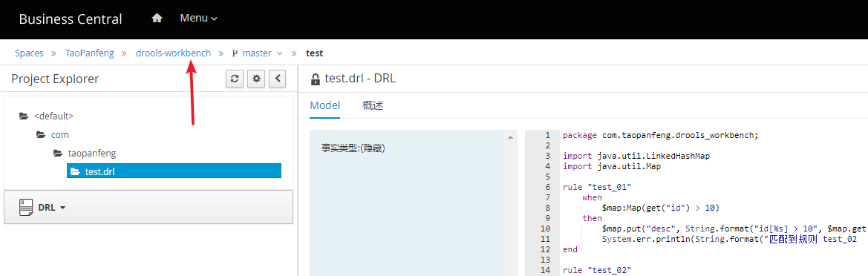868x276 pixels.
Task: Open the Menu dropdown
Action: [x=199, y=19]
